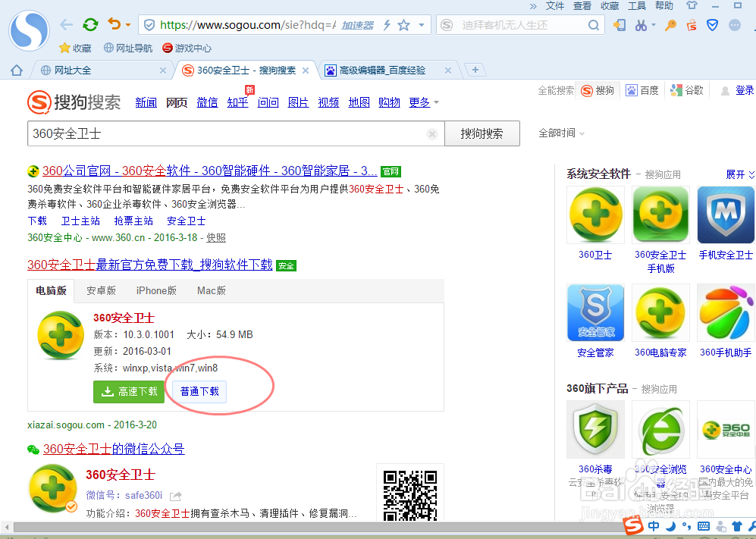756x539 pixels.
Task: Open 新闻 search category
Action: point(146,102)
